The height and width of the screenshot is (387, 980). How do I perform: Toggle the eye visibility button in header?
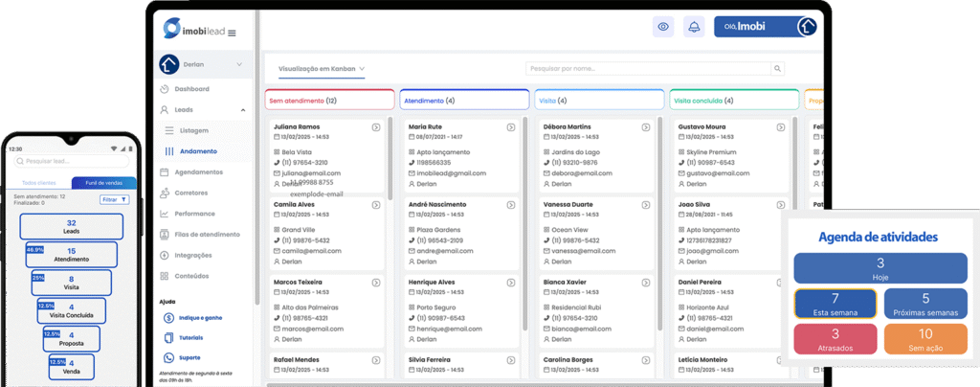pyautogui.click(x=662, y=27)
